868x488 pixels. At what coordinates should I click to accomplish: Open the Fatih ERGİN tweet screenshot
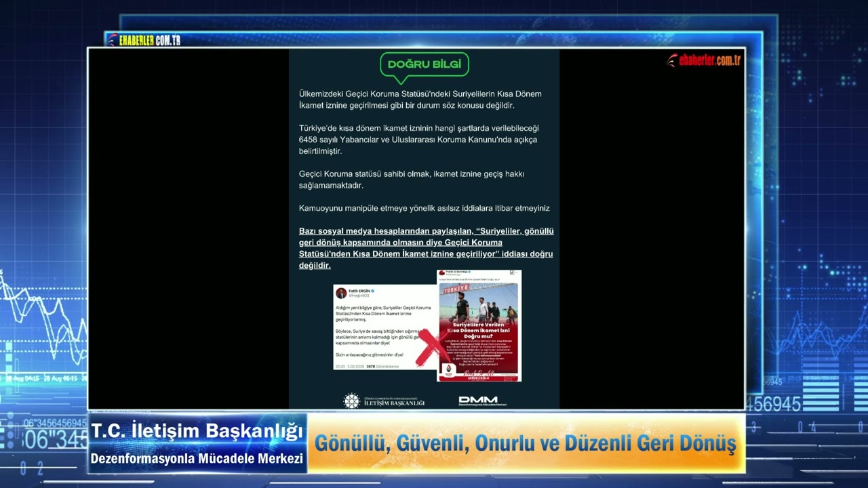coord(384,327)
